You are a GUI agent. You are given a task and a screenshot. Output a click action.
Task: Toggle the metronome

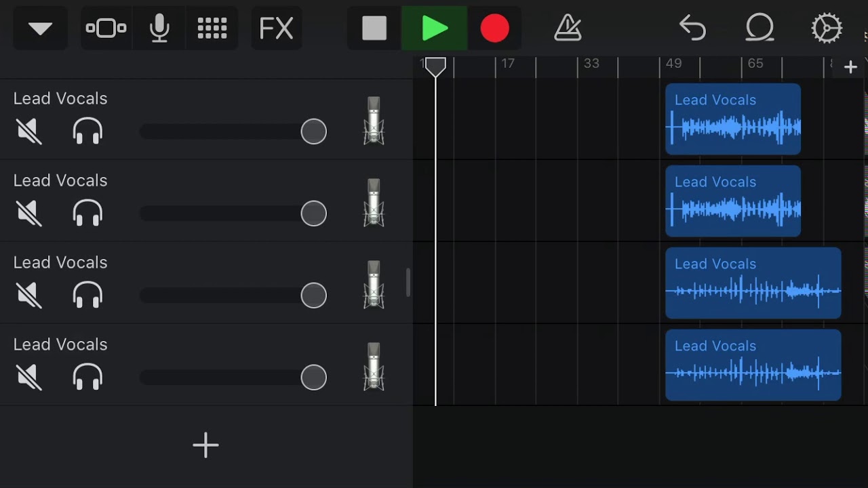click(x=568, y=28)
